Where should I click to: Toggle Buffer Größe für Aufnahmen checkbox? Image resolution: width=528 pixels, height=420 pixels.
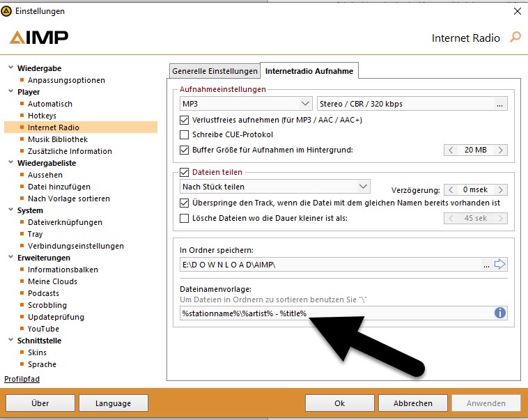pos(184,150)
